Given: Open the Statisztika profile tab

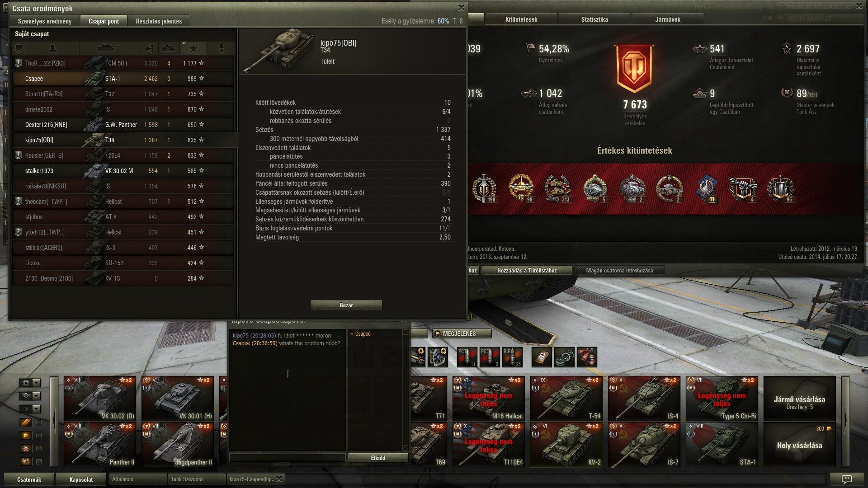Looking at the screenshot, I should tap(594, 19).
